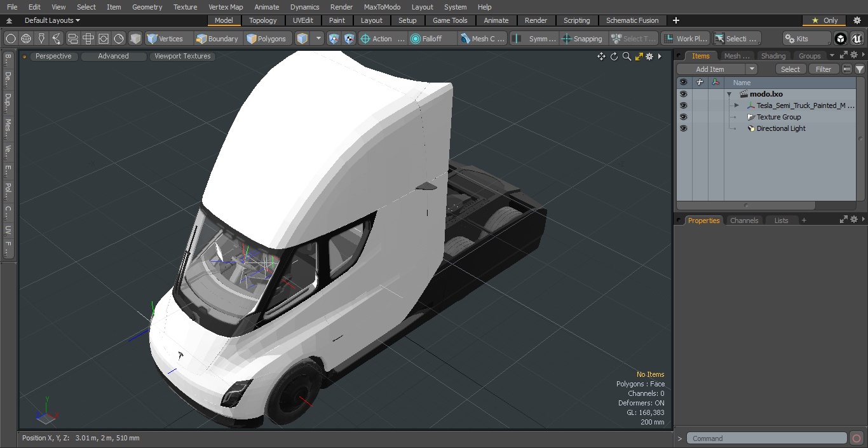This screenshot has width=868, height=448.
Task: Add a new layout tab with plus icon
Action: click(676, 20)
